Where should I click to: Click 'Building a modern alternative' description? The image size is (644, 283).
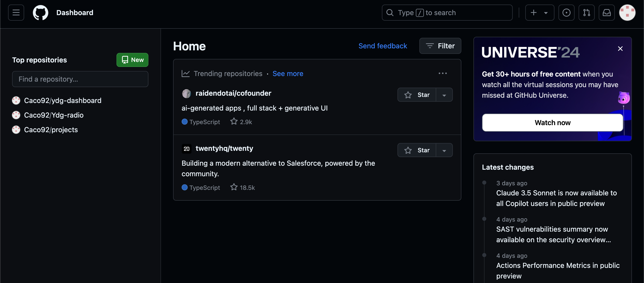(x=278, y=168)
